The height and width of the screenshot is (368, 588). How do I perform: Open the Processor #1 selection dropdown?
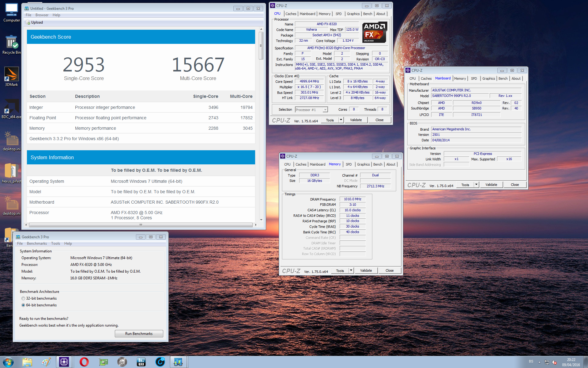coord(311,110)
